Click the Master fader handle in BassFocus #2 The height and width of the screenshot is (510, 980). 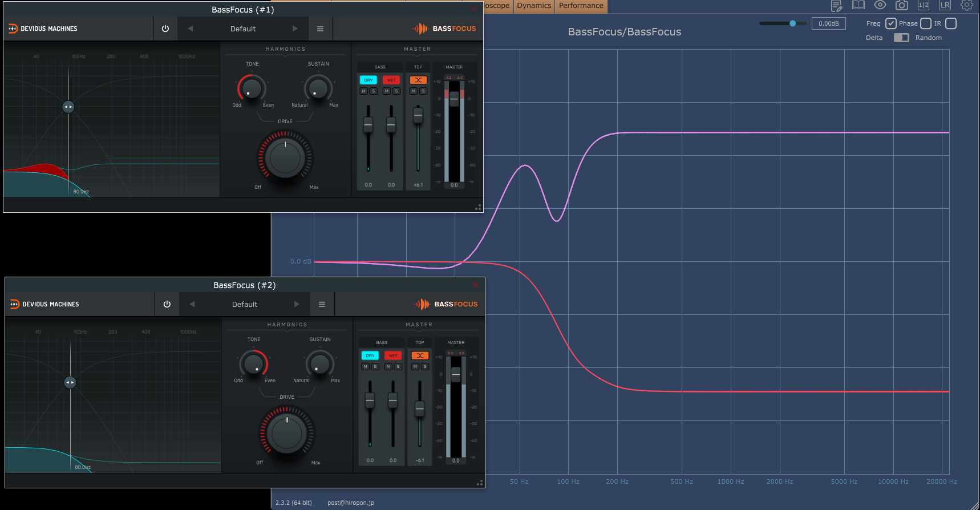pos(456,374)
